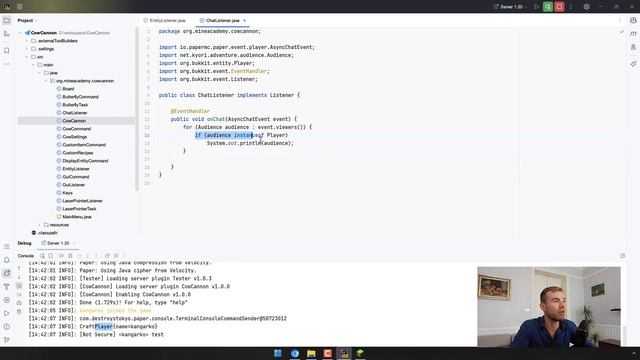Open the AI assistant sparkle icon
This screenshot has width=640, height=360.
pos(633,64)
